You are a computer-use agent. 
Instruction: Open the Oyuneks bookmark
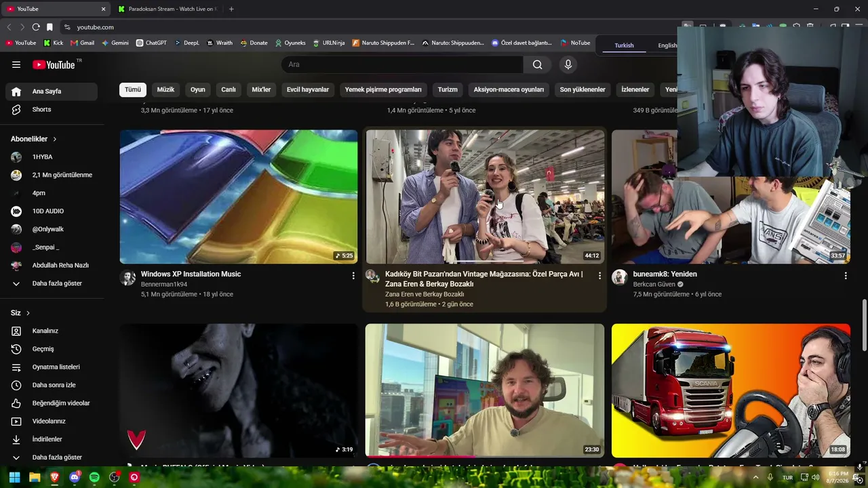290,43
